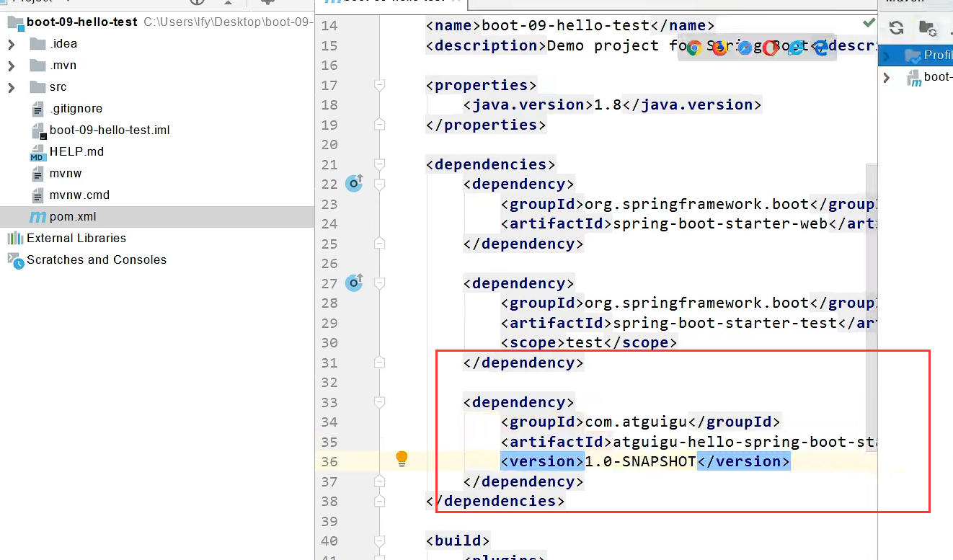Click gutter marker icon beside line 22
The height and width of the screenshot is (560, 953).
pos(354,183)
